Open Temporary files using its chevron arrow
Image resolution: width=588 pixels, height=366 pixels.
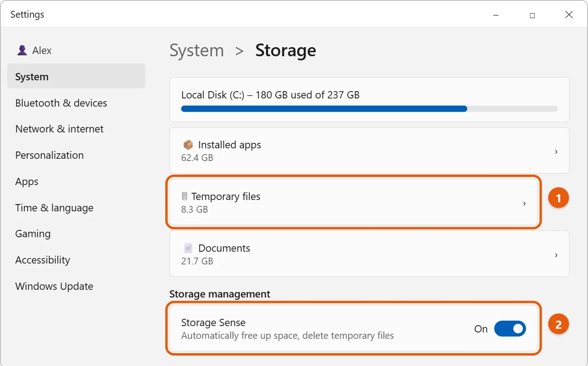(x=524, y=204)
